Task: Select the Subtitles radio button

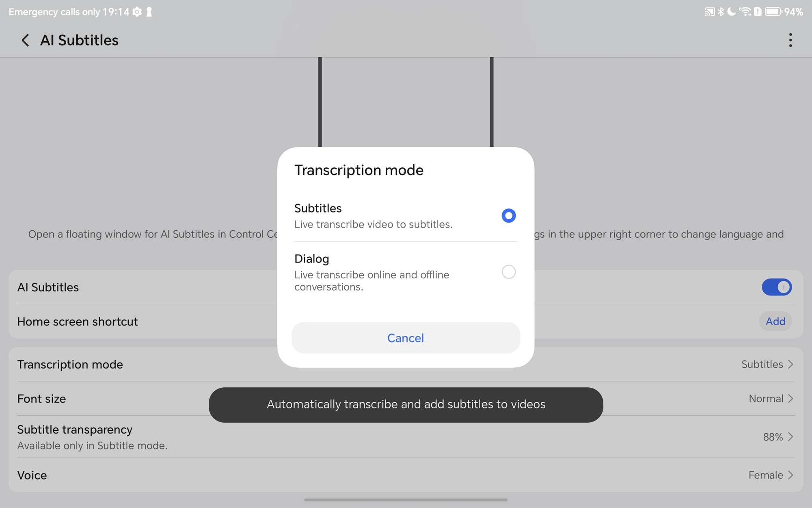Action: (x=508, y=215)
